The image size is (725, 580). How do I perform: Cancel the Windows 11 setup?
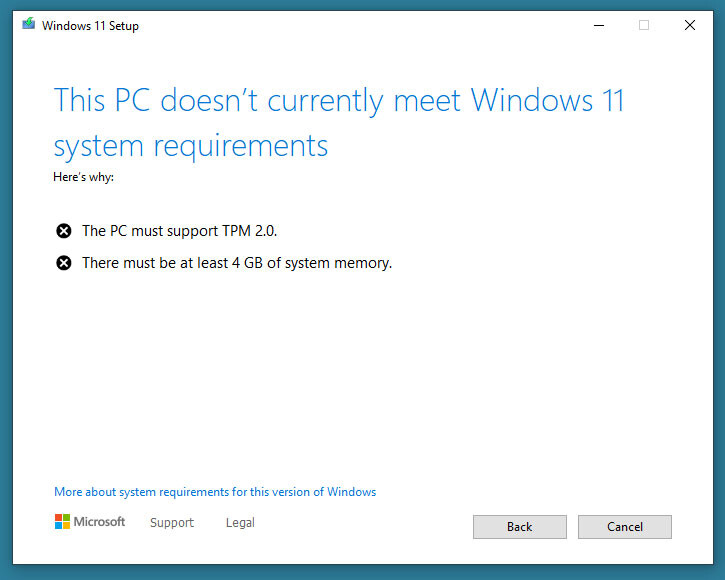(625, 527)
